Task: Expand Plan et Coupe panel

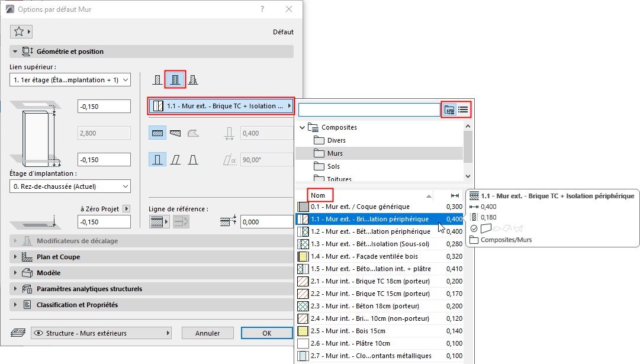Action: pyautogui.click(x=15, y=257)
